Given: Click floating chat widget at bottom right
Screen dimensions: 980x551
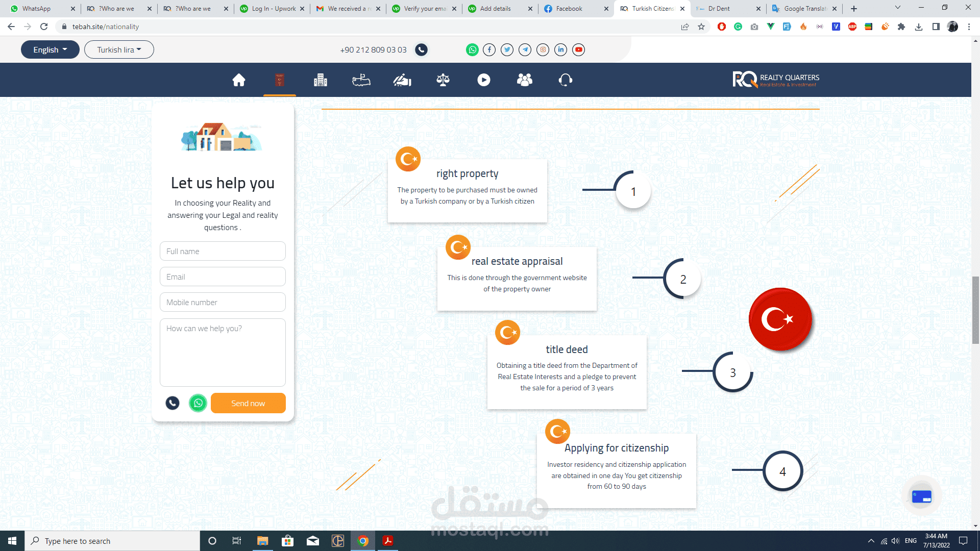Looking at the screenshot, I should 922,496.
